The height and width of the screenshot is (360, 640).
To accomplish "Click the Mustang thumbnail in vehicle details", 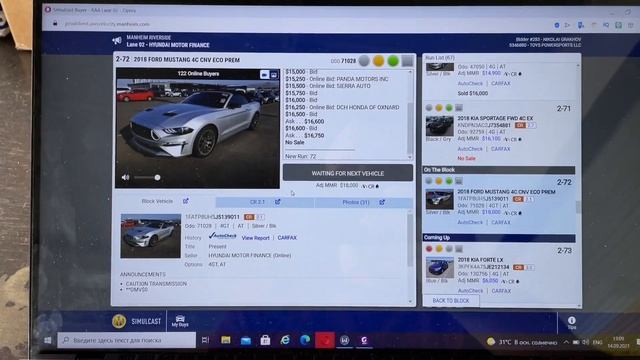I will [151, 236].
